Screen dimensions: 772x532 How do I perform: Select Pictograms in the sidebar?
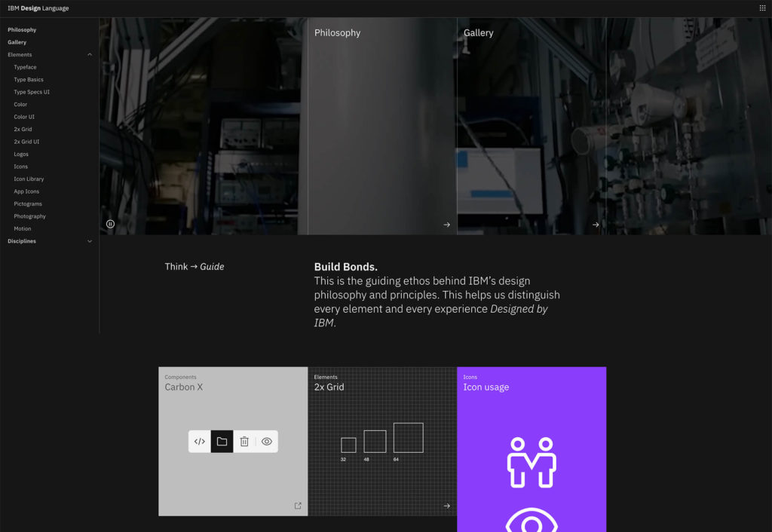[x=28, y=204]
